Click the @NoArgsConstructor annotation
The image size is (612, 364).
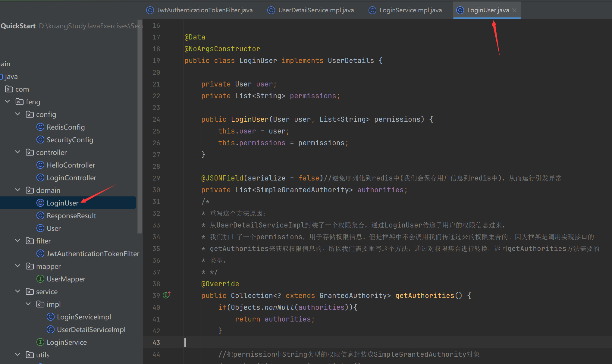222,49
